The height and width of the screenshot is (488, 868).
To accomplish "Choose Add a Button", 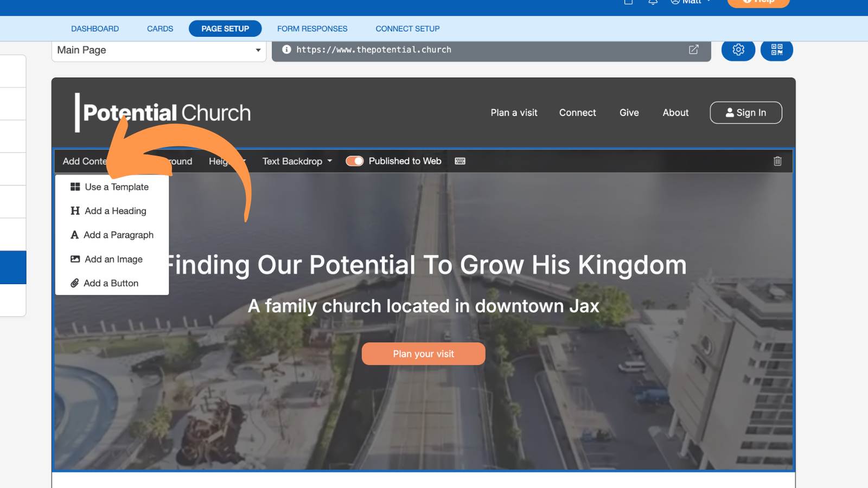I will [x=112, y=283].
